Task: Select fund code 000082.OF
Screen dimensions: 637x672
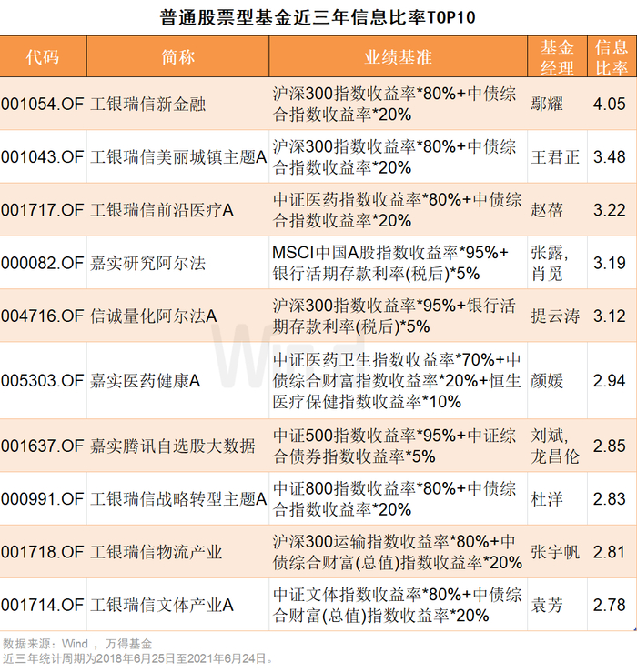Action: pos(43,263)
